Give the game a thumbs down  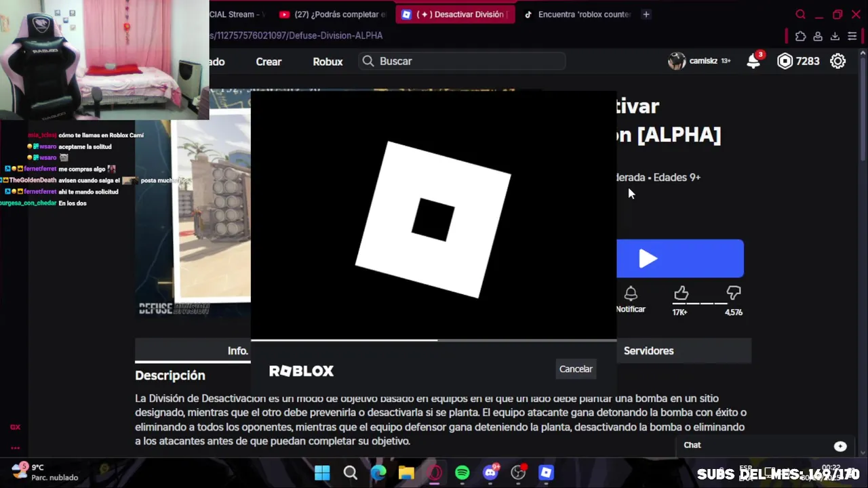[x=733, y=293]
